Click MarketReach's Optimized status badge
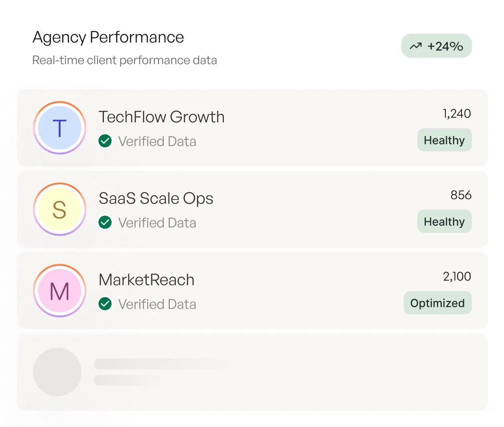 437,303
